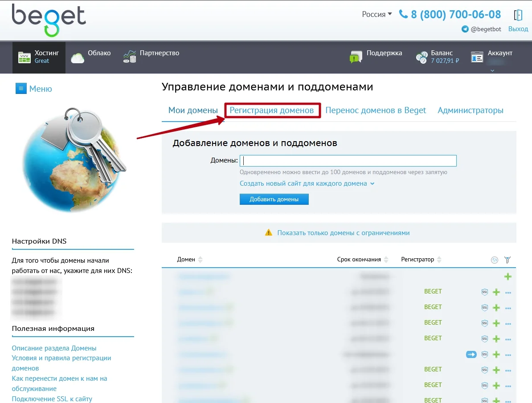Sort the table by Срок окончания
The width and height of the screenshot is (532, 403).
[x=363, y=260]
